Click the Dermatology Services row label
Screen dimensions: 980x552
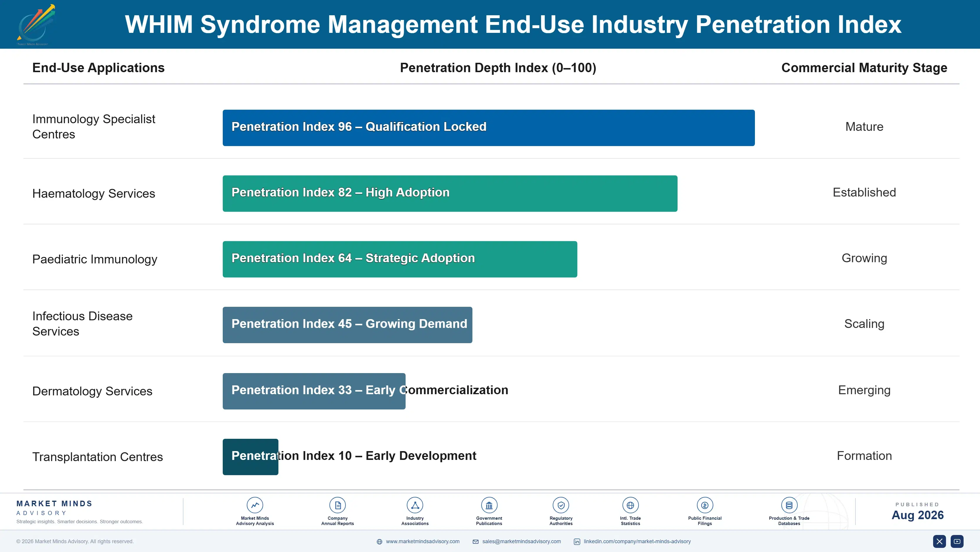92,391
